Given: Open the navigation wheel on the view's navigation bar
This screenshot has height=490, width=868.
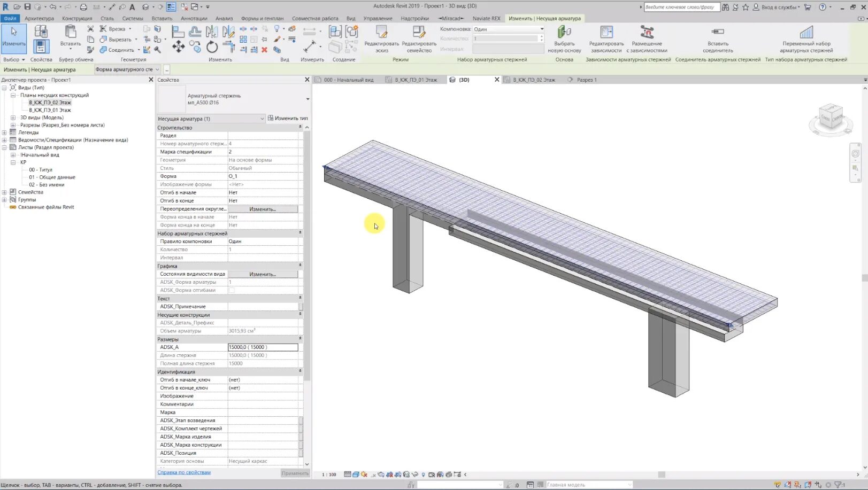Looking at the screenshot, I should (855, 154).
